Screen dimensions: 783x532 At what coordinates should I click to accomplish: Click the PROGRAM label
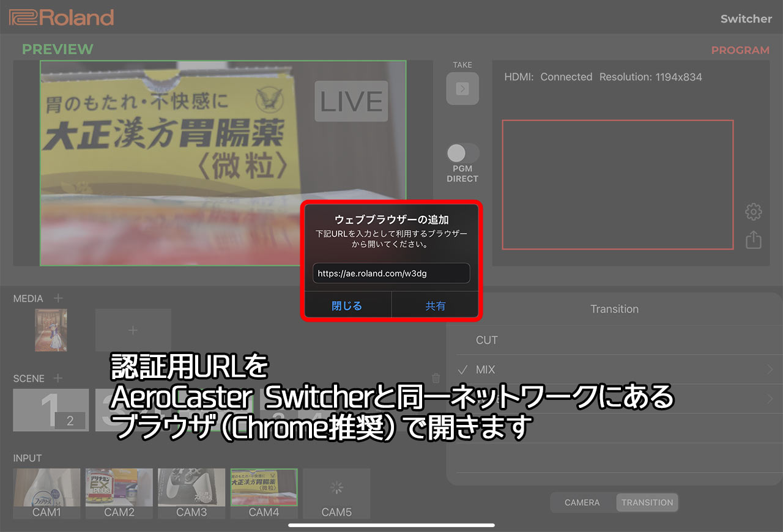pos(740,50)
